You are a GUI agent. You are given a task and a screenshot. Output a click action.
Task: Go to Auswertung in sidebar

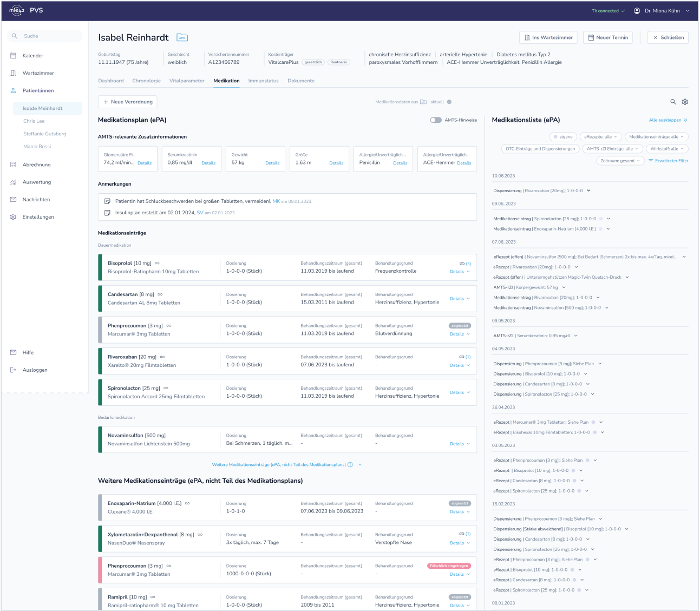click(36, 182)
